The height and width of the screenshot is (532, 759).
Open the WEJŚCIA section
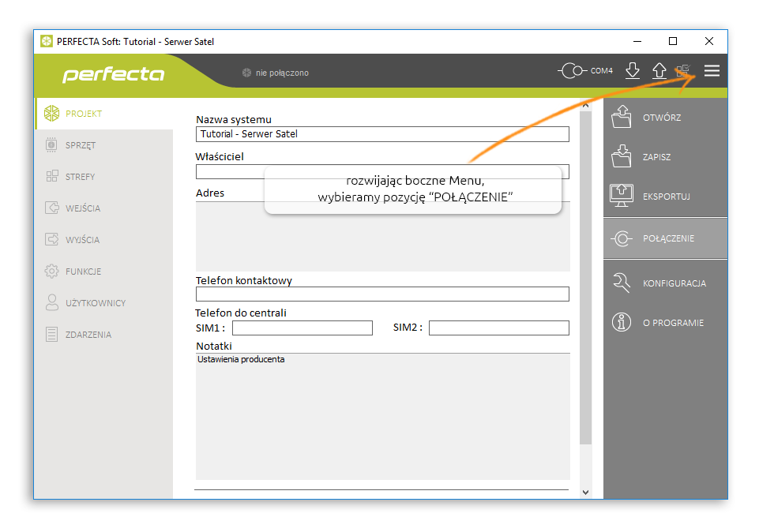(104, 208)
